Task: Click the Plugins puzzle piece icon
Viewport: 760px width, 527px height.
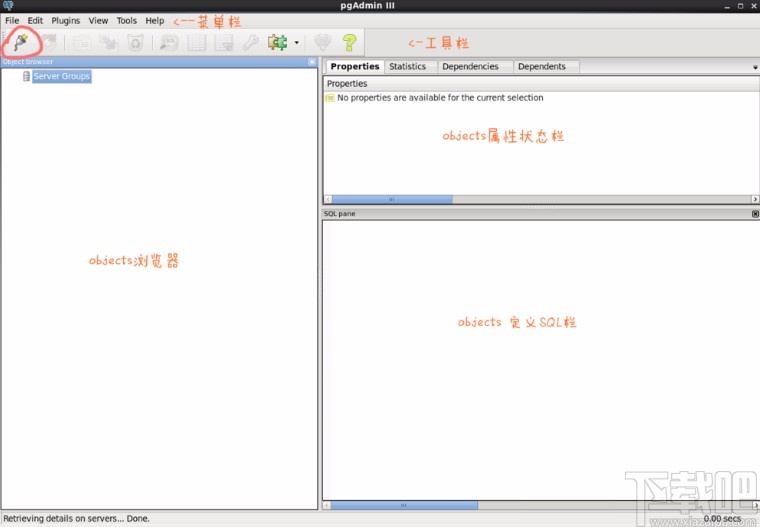Action: coord(278,43)
